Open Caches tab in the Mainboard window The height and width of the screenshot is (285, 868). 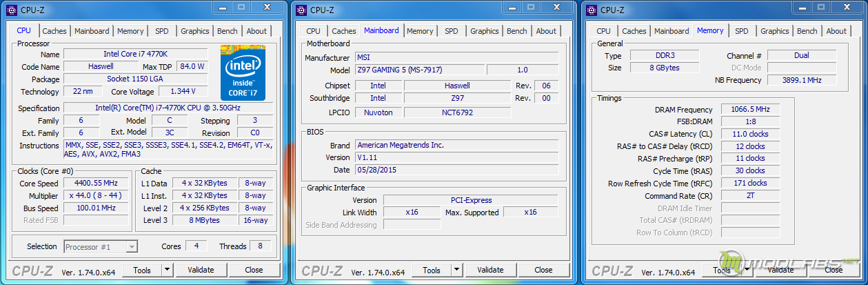click(344, 31)
